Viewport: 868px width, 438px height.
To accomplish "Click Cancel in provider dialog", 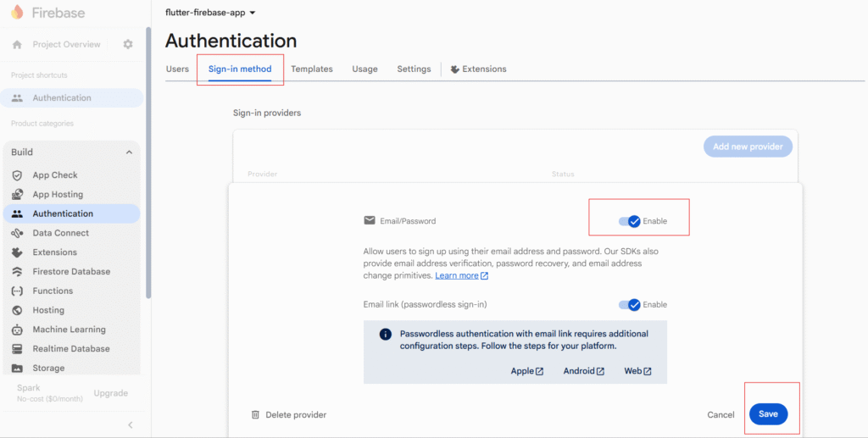I will [x=721, y=415].
